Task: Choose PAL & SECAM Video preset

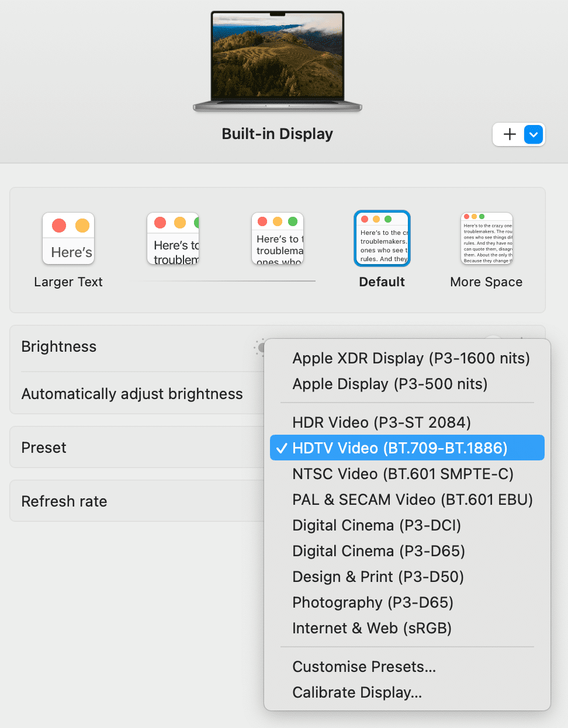Action: [412, 500]
